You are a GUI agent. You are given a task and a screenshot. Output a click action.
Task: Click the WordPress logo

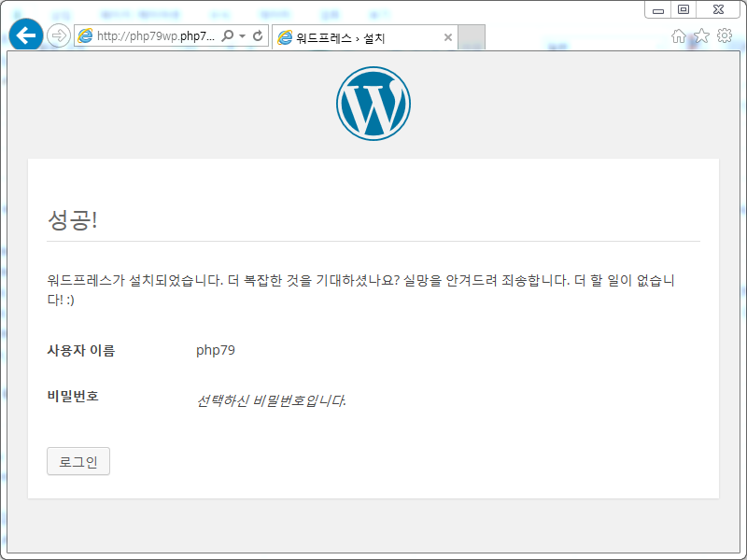coord(373,104)
